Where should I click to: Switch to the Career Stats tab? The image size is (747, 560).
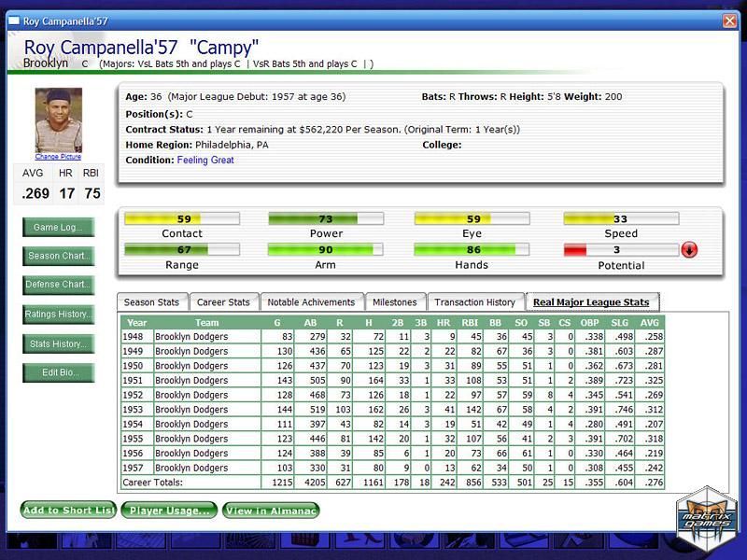222,302
